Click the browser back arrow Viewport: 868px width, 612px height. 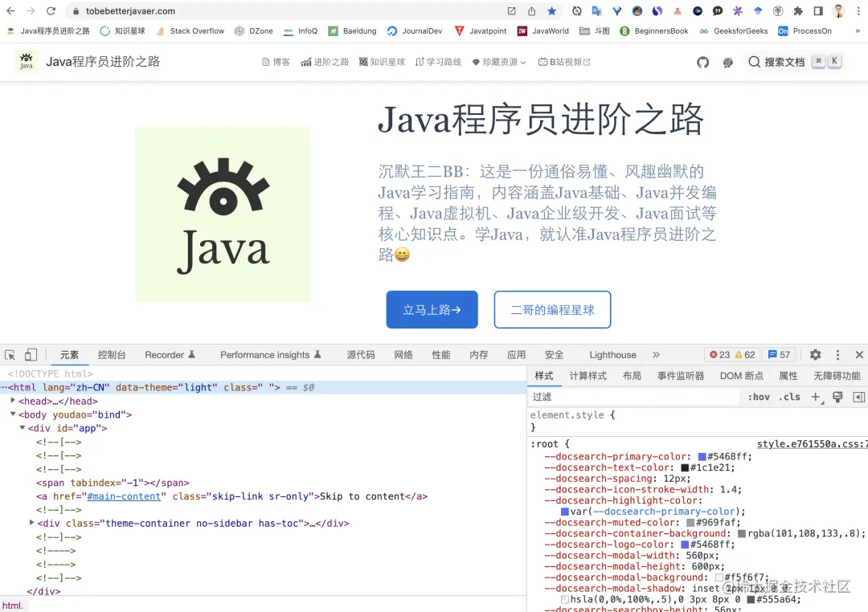tap(10, 11)
